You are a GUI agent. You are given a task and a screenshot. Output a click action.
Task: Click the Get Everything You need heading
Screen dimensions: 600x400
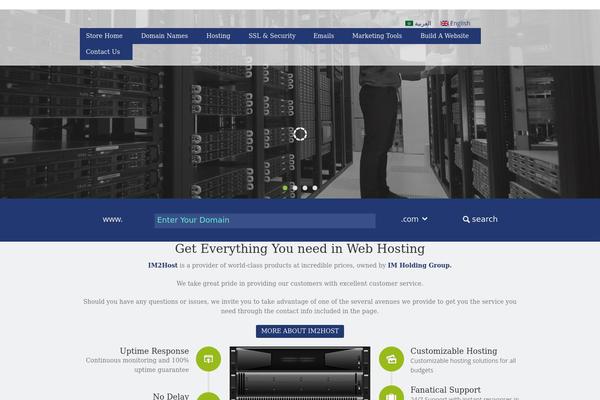pos(300,249)
